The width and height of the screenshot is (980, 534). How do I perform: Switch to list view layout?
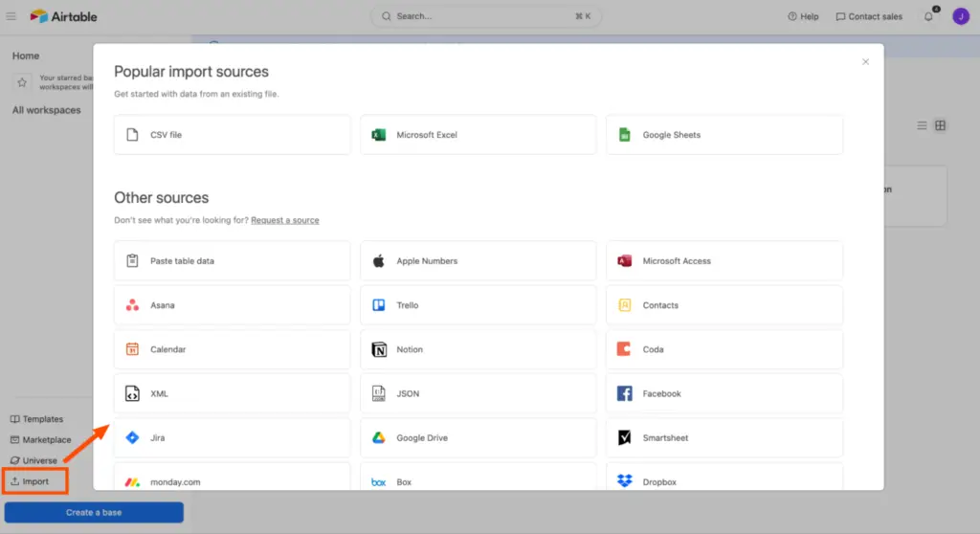click(x=922, y=125)
